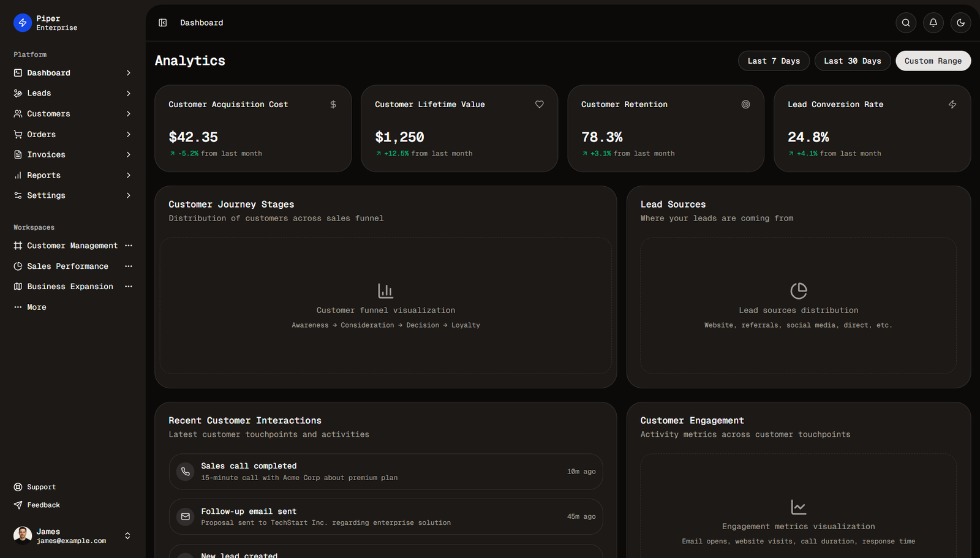Click the Engagement metrics line chart icon
Screen dimensions: 980x558
point(799,507)
